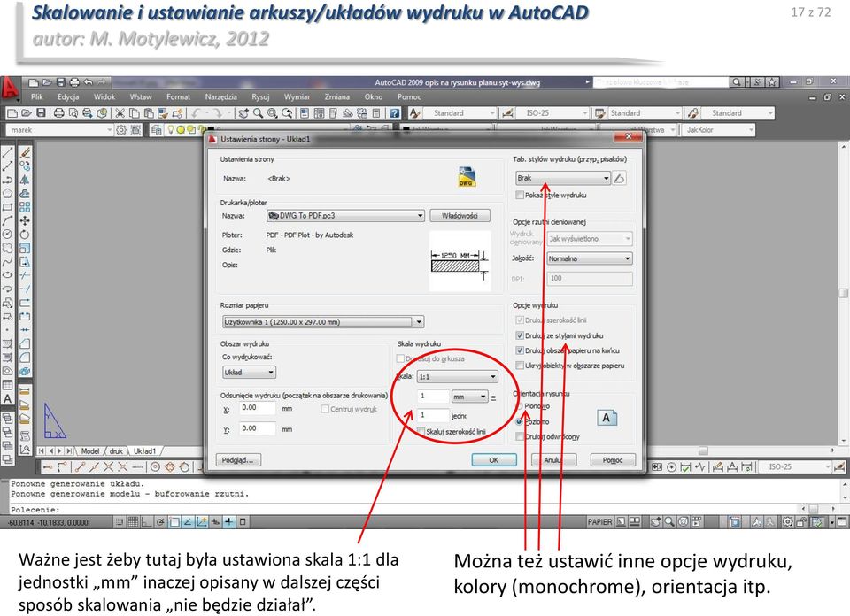Toggle 'Drukuj obszar papieru na końcu' checkbox
Image resolution: width=850 pixels, height=616 pixels.
(520, 350)
